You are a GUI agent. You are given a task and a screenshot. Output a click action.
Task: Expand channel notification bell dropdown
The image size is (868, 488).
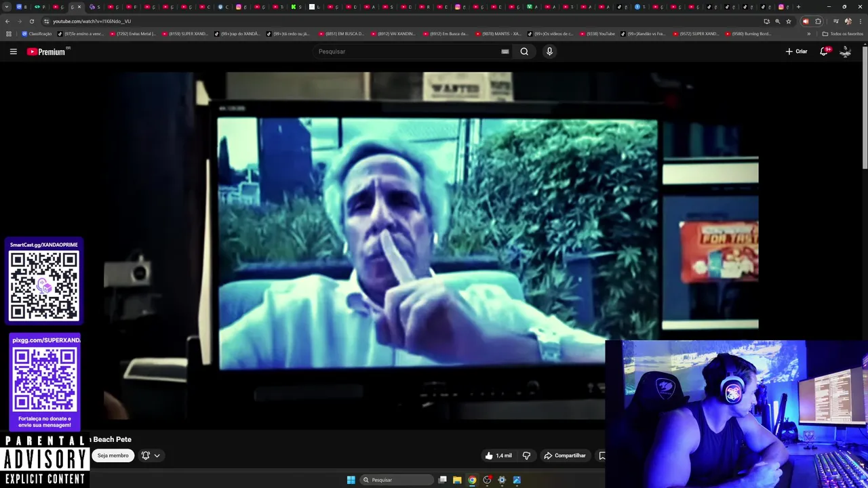[151, 455]
